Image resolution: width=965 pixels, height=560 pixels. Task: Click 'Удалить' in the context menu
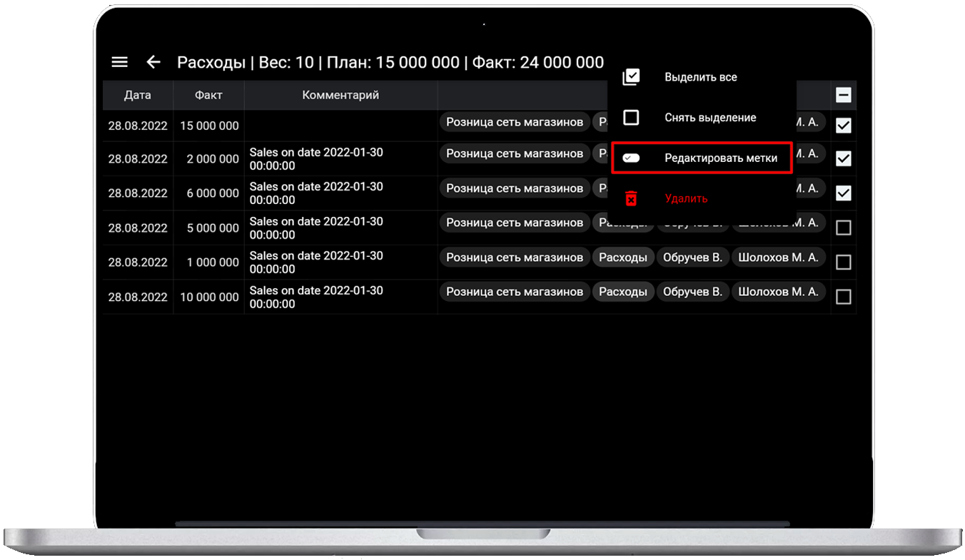pos(686,198)
